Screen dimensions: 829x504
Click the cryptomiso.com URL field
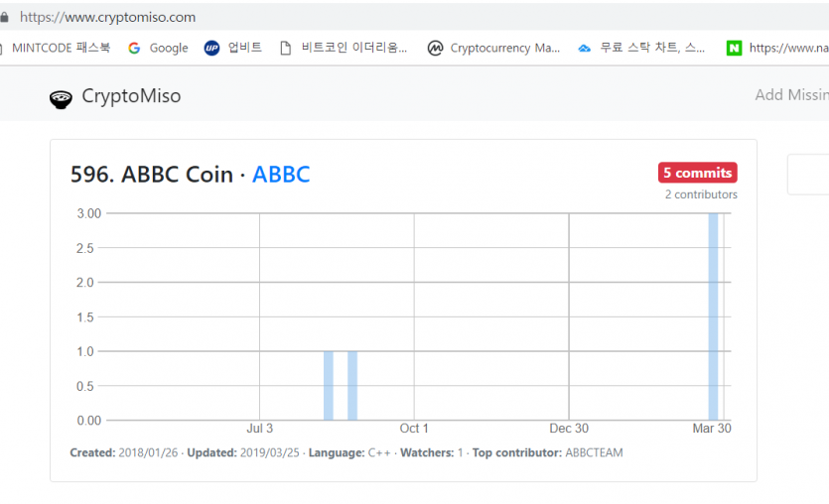(107, 18)
